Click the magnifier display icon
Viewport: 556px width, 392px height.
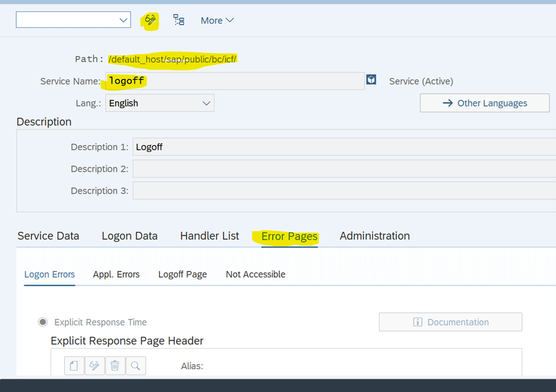135,365
